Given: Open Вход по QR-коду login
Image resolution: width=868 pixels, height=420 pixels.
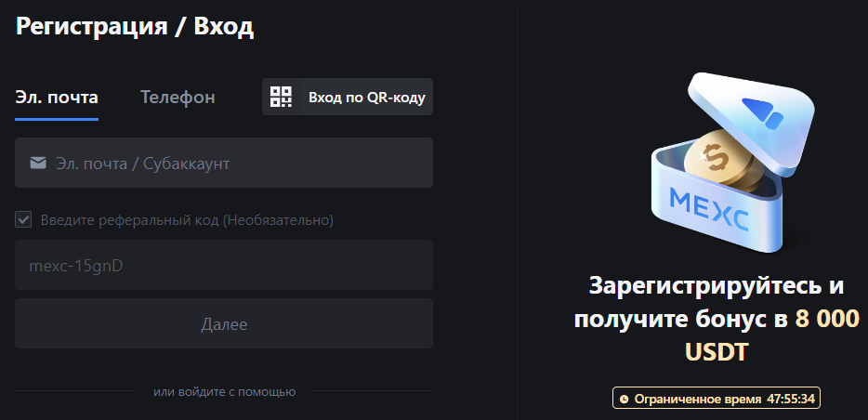Looking at the screenshot, I should click(x=348, y=97).
